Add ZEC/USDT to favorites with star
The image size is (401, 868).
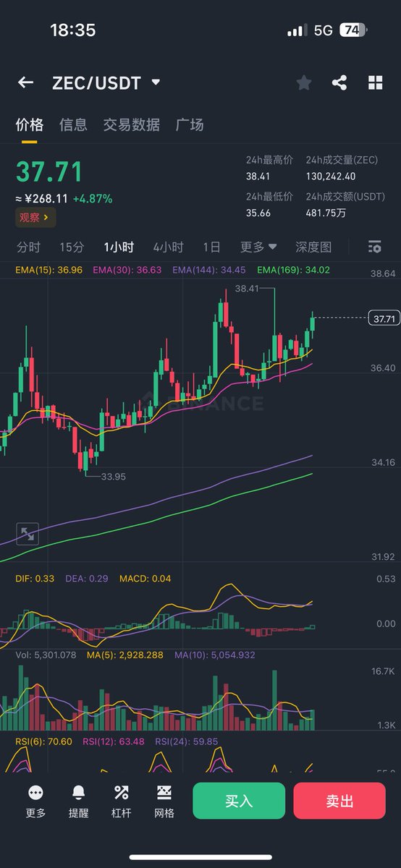point(304,82)
